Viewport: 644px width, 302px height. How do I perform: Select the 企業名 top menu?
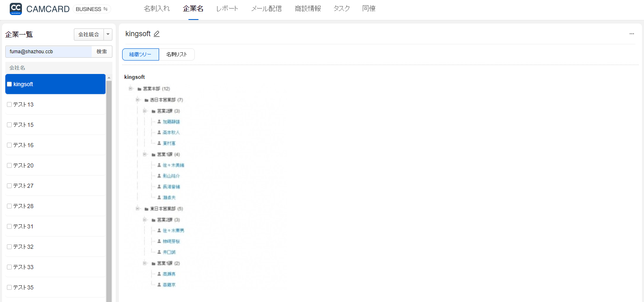point(193,9)
